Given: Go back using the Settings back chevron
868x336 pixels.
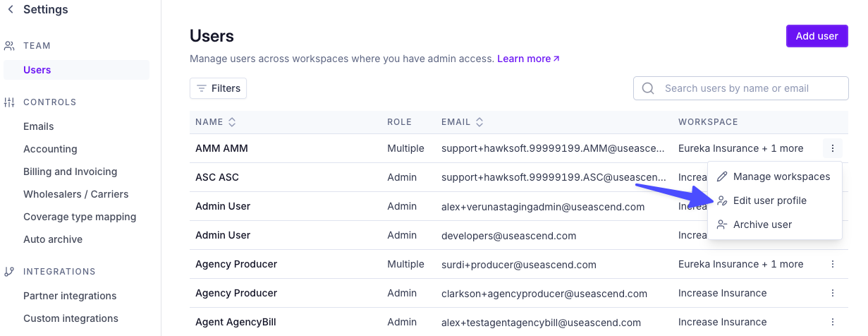Looking at the screenshot, I should (x=11, y=9).
